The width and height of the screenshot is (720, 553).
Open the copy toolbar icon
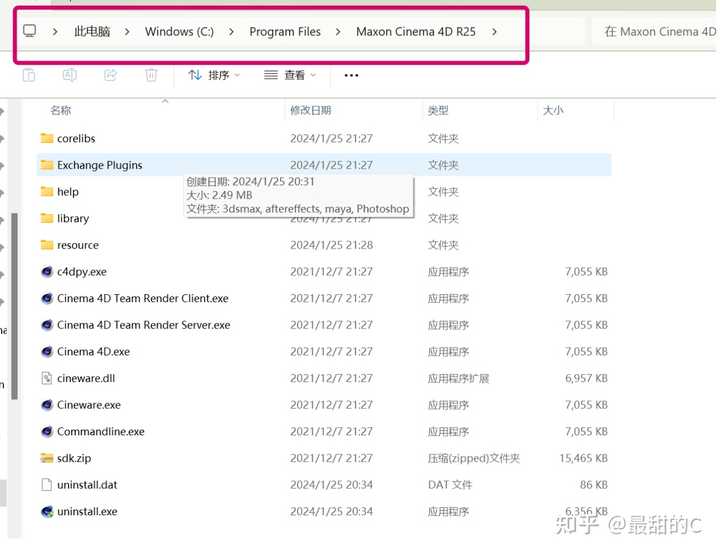pos(29,74)
